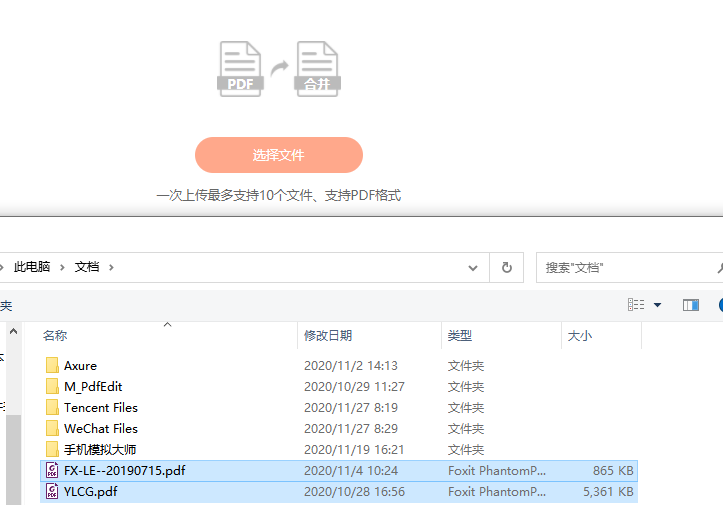Click date 2020/10/29 11:27 of M_PdfEdit
The height and width of the screenshot is (505, 723).
coord(354,386)
